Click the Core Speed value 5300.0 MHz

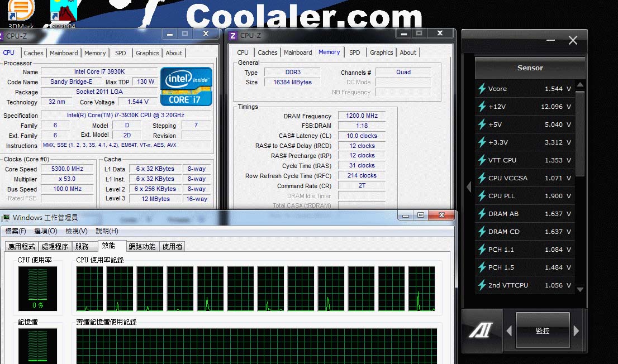coord(68,169)
